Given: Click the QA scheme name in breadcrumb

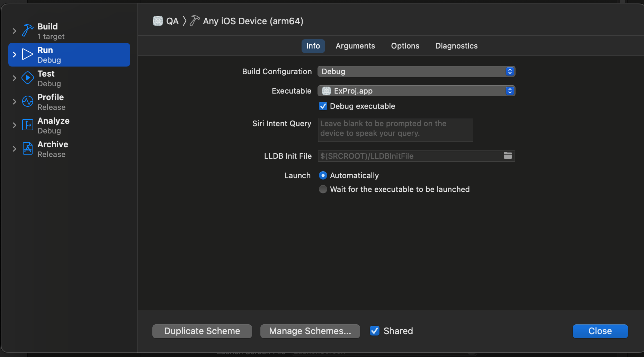Looking at the screenshot, I should coord(172,21).
